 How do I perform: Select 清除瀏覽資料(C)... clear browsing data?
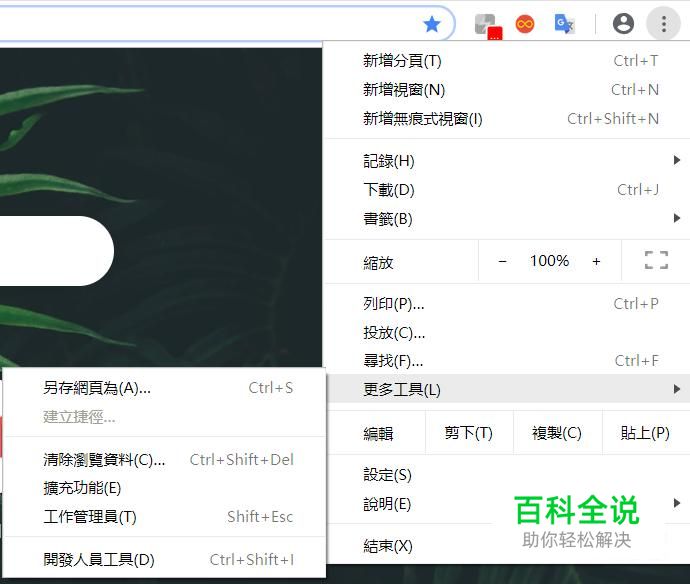point(165,459)
